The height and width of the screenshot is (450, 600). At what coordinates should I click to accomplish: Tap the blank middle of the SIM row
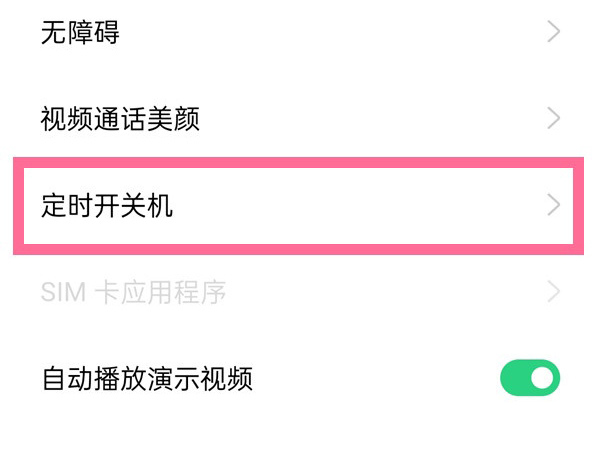coord(380,293)
